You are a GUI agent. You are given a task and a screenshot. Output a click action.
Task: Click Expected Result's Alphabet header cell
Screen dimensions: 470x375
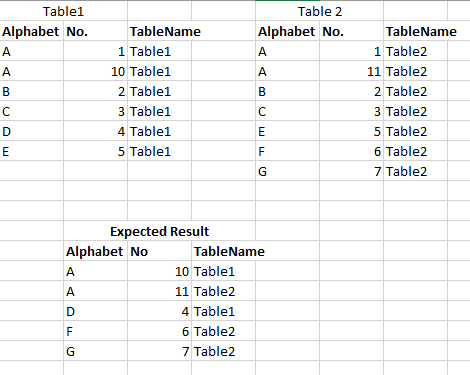tap(95, 251)
